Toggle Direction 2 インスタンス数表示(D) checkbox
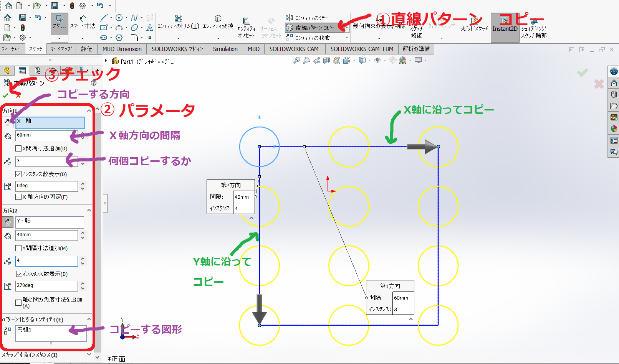The image size is (619, 364). point(19,274)
